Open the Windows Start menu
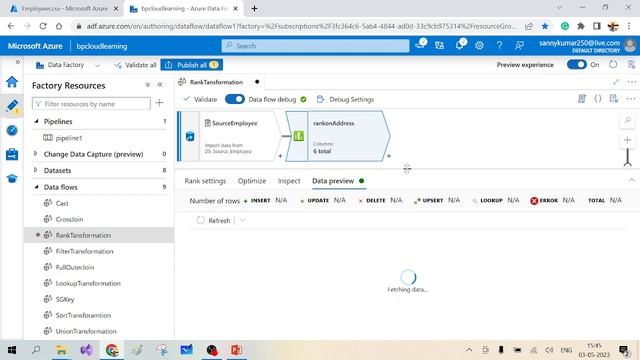640x360 pixels. click(x=12, y=350)
